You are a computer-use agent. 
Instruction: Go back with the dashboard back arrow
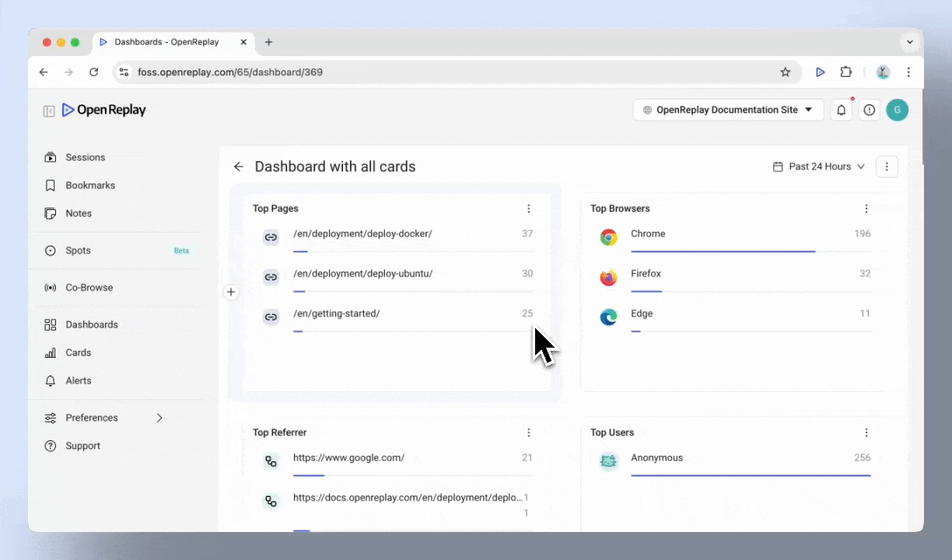click(239, 166)
